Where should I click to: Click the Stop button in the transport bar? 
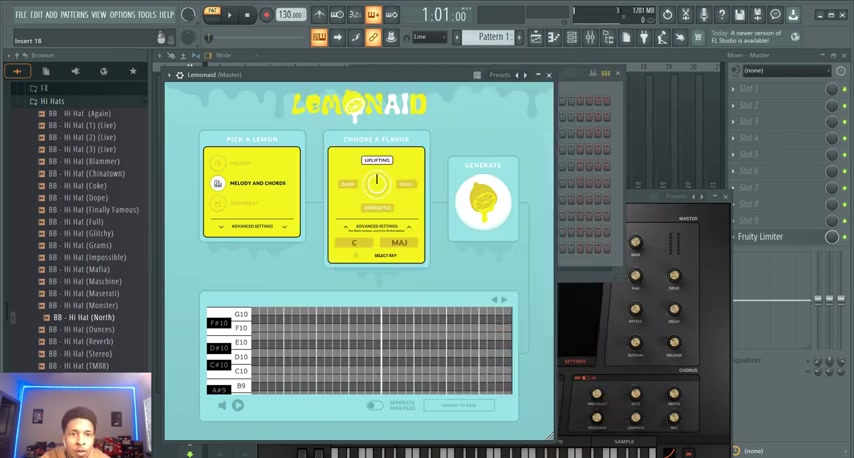pyautogui.click(x=247, y=15)
